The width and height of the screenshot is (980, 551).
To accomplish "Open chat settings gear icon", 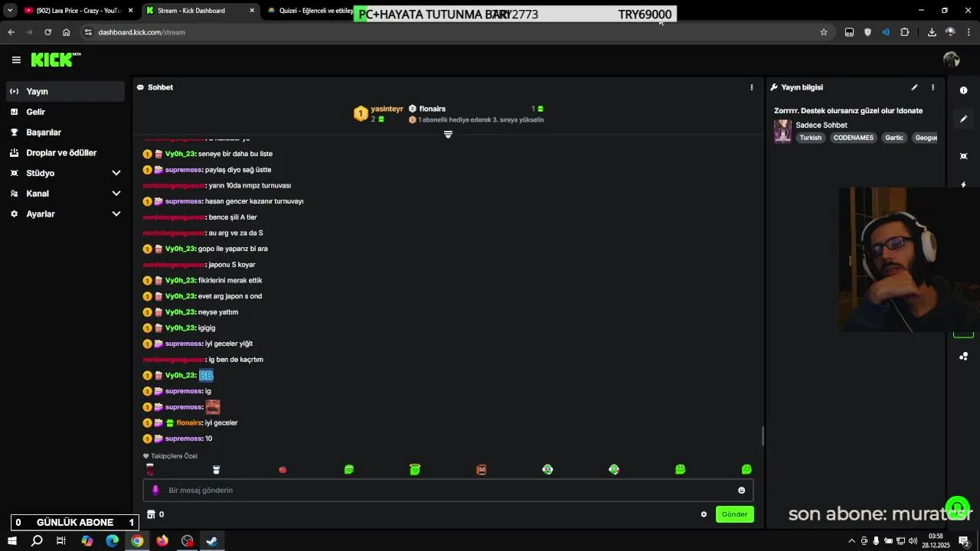I will 704,514.
